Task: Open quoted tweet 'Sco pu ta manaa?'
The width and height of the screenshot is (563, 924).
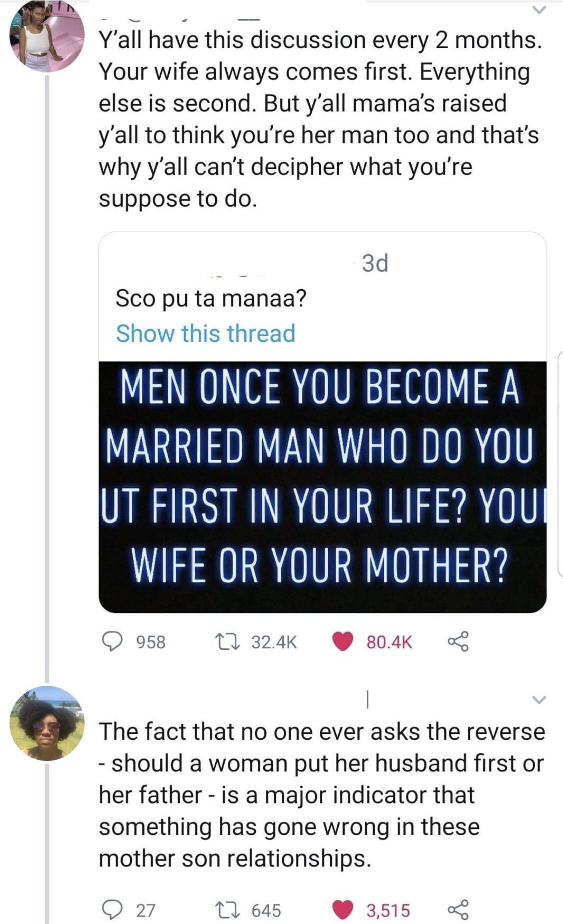Action: [x=211, y=298]
